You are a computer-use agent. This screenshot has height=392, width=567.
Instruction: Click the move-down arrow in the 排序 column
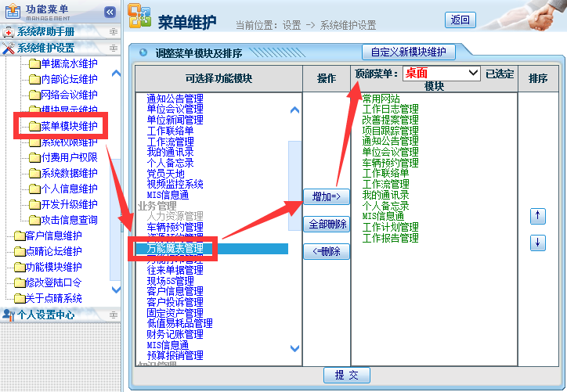538,243
